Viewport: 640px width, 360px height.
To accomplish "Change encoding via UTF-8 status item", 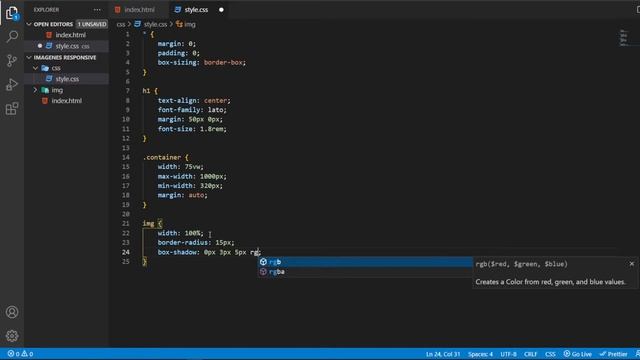I will pos(508,354).
